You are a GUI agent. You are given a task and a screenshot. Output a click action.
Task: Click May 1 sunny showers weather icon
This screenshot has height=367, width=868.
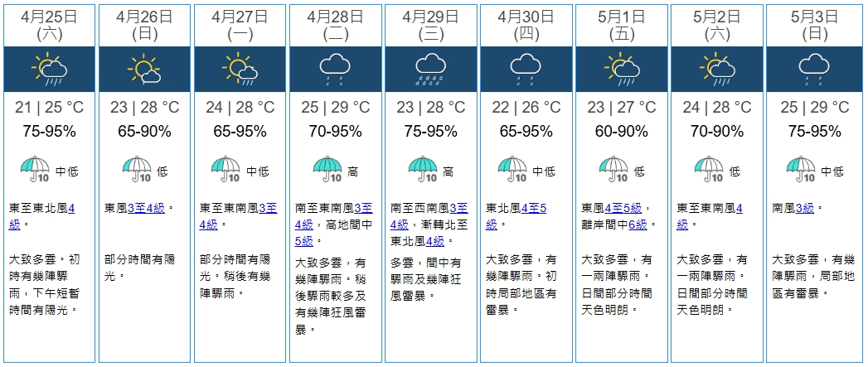click(621, 70)
